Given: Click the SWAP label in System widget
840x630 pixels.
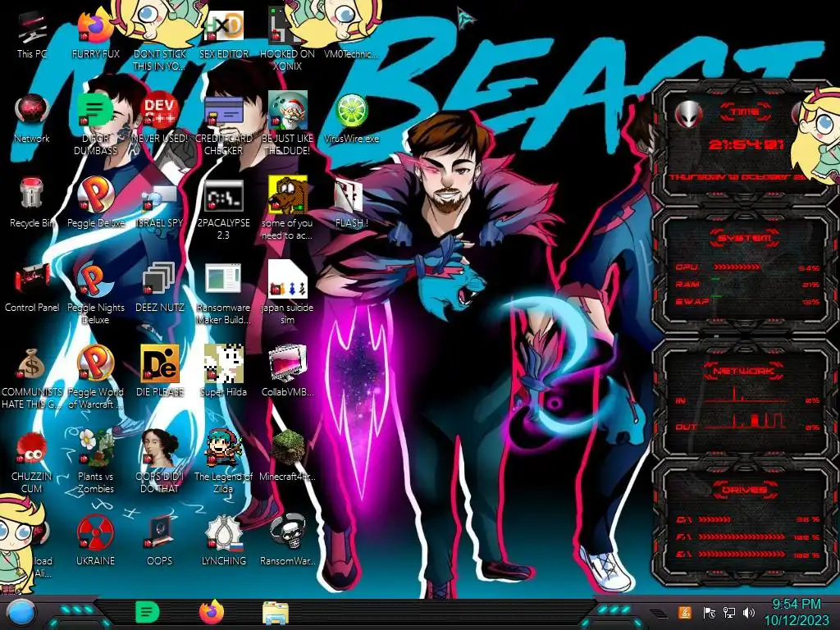Looking at the screenshot, I should [692, 301].
